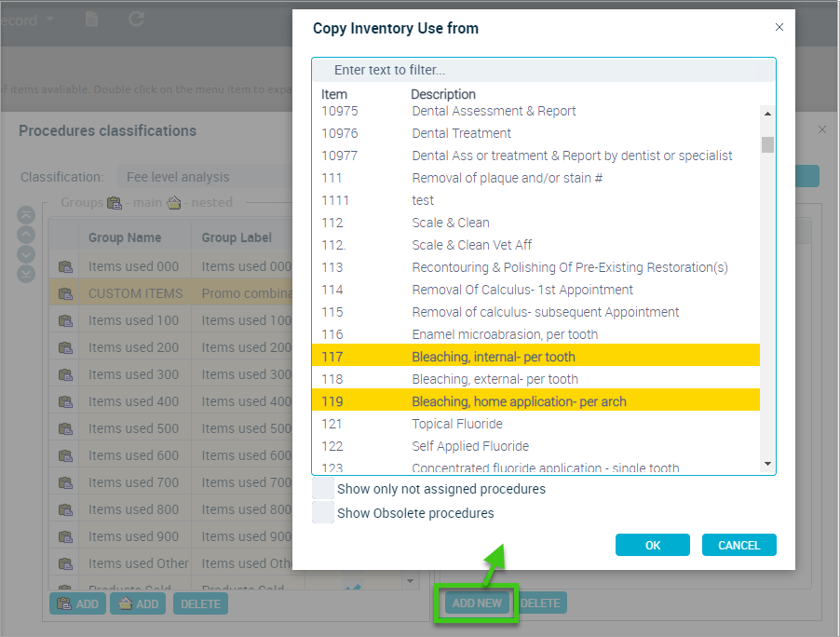840x637 pixels.
Task: Click move-to-top arrow icon beside Groups
Action: click(x=26, y=215)
